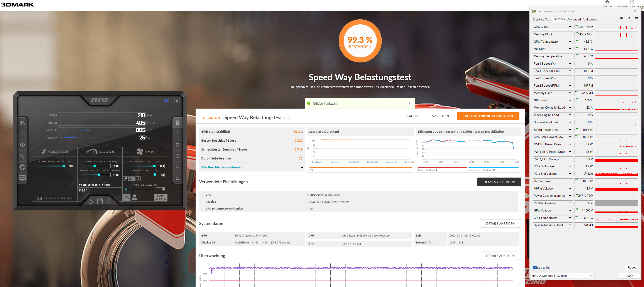Image resolution: width=644 pixels, height=287 pixels.
Task: Click the 3DMark Home icon
Action: coord(607,2)
